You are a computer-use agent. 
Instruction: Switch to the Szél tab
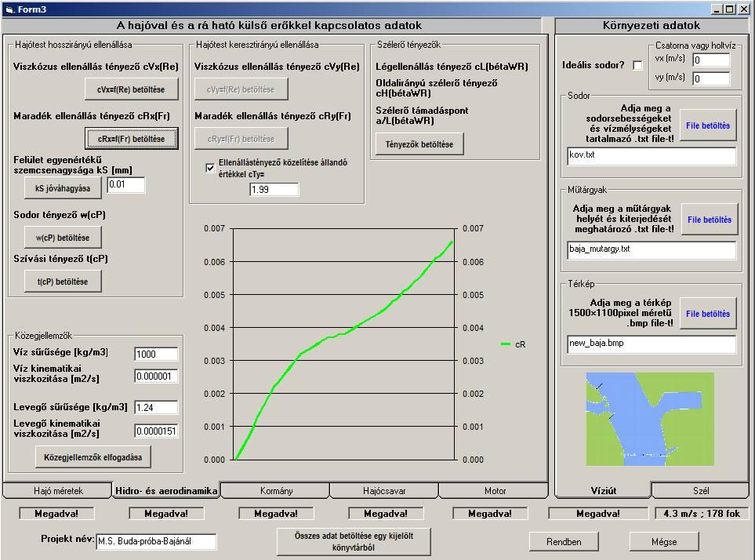click(701, 491)
